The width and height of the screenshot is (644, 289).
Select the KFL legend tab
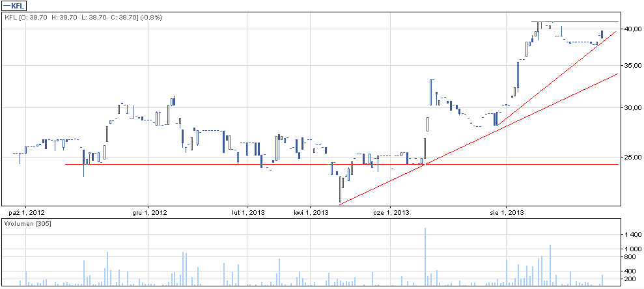[x=15, y=5]
